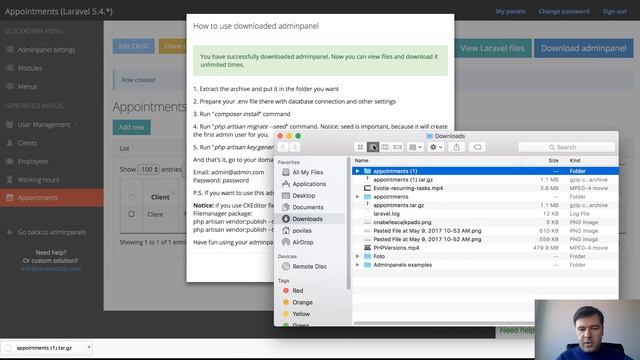The image size is (640, 360).
Task: Open User Management menu
Action: click(44, 124)
